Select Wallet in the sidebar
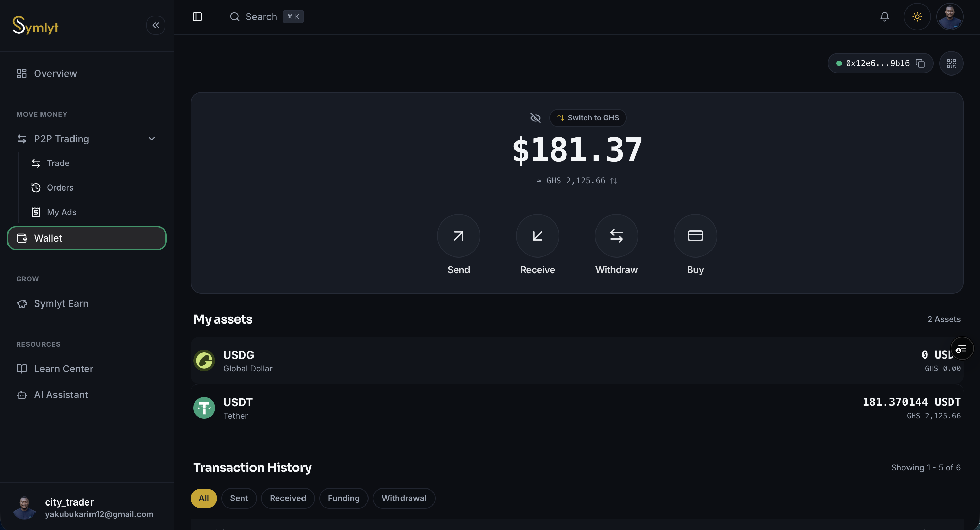The image size is (980, 530). click(x=87, y=238)
